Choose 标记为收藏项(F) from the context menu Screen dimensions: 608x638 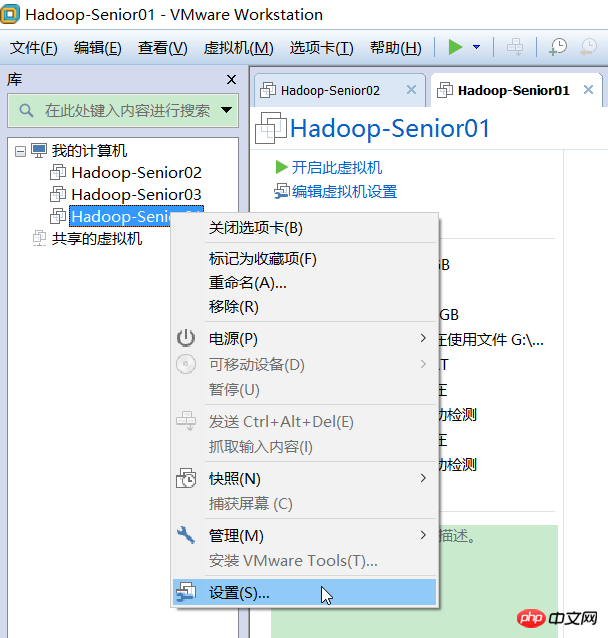(x=304, y=259)
